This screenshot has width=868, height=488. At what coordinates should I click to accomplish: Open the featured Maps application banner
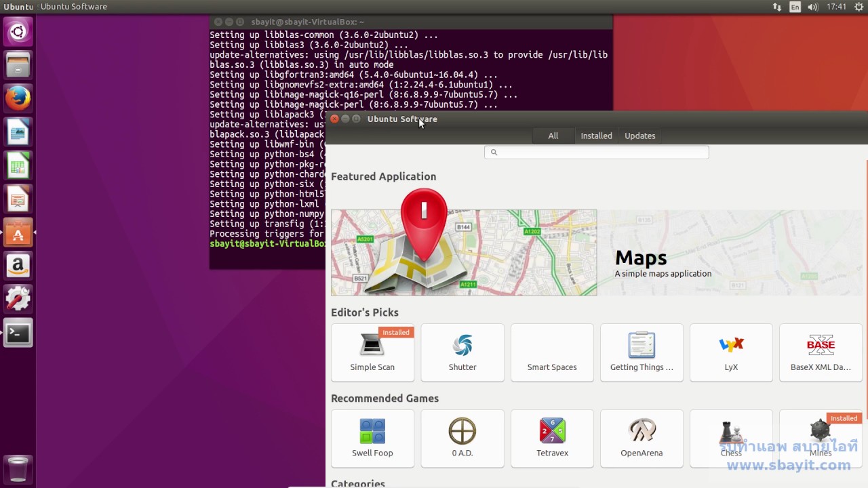(597, 252)
